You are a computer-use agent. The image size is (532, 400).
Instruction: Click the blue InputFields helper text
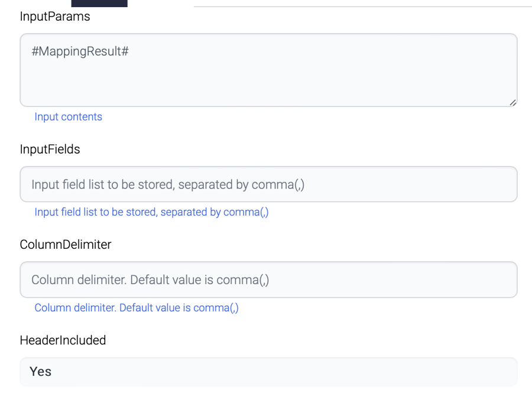point(151,212)
